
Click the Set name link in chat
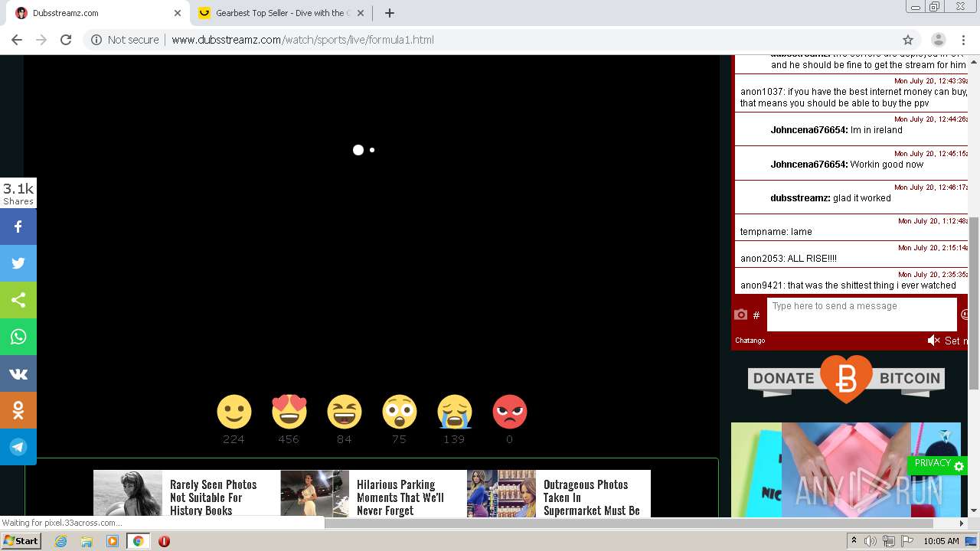point(955,341)
